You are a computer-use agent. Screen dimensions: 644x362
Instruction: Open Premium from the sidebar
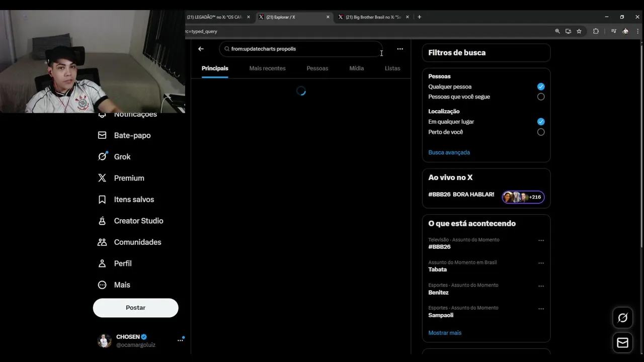click(121, 178)
